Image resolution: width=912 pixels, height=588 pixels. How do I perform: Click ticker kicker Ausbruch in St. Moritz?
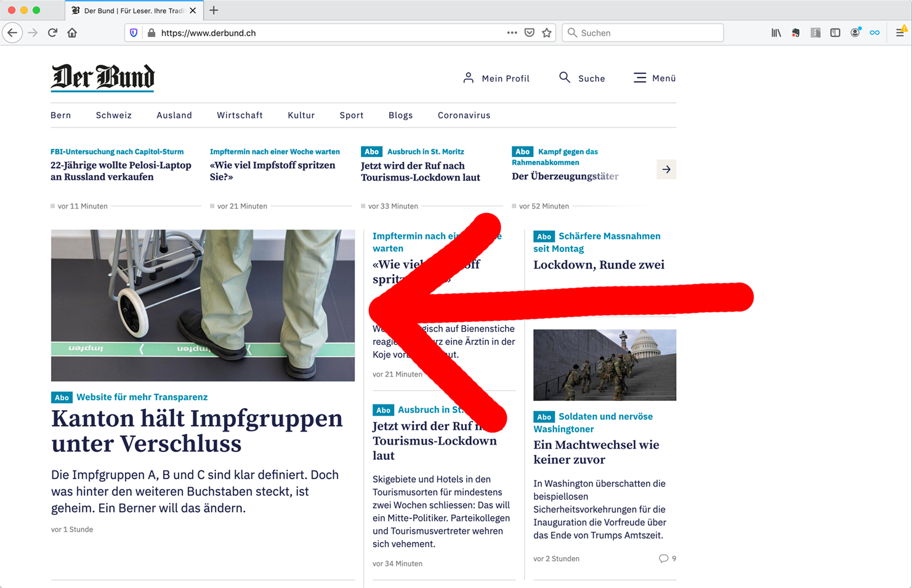[426, 151]
